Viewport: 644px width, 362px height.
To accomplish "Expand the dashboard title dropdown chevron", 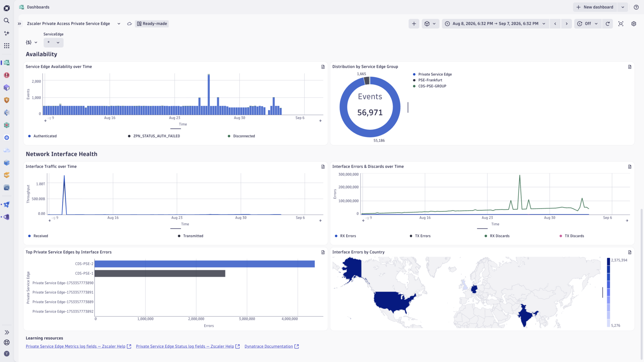I will tap(119, 24).
